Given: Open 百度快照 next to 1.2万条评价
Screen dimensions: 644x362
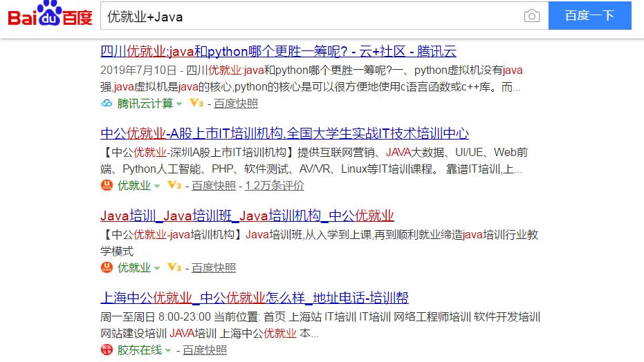Looking at the screenshot, I should (x=214, y=185).
